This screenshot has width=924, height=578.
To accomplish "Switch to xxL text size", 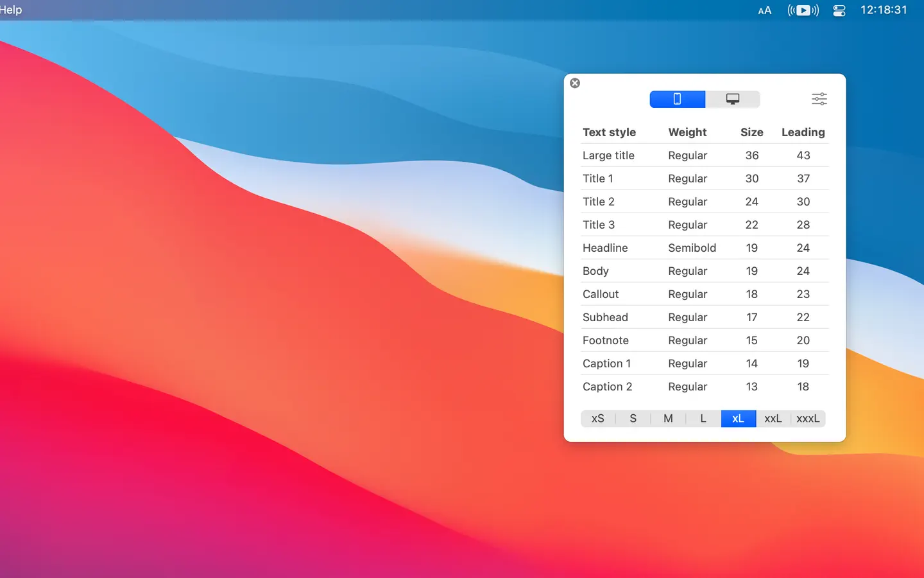I will pyautogui.click(x=773, y=419).
